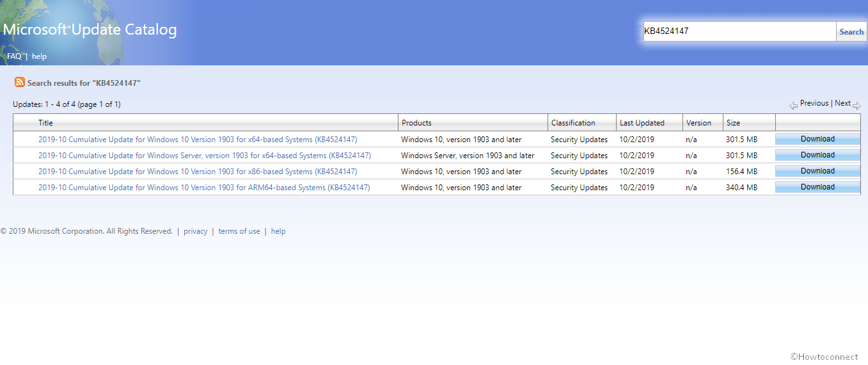Select the 156.4 MB size cell
This screenshot has height=365, width=868.
coord(742,172)
